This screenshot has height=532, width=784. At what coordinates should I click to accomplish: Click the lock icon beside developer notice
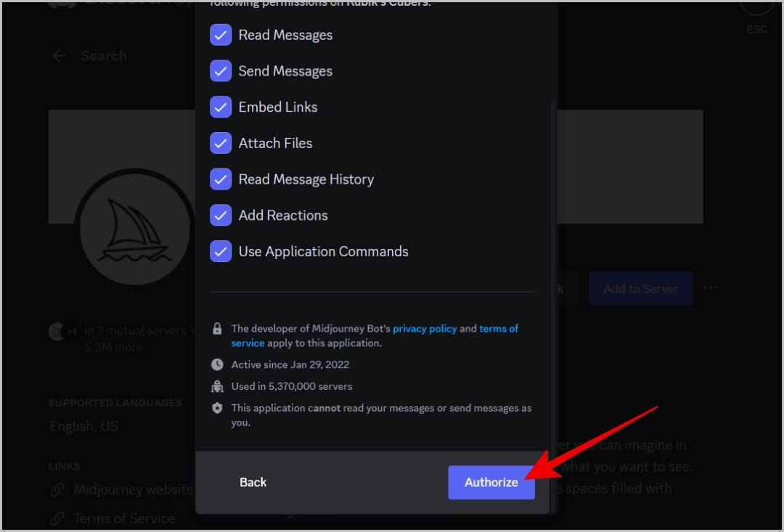[x=217, y=329]
